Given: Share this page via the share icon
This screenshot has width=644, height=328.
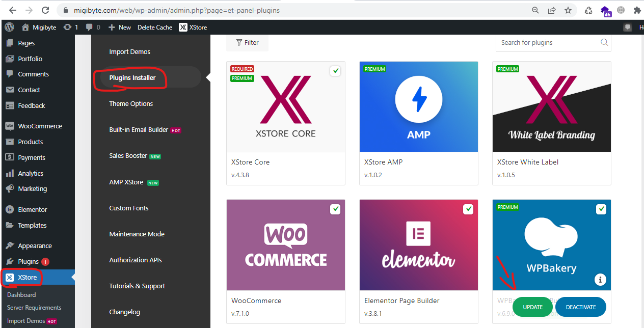Looking at the screenshot, I should click(x=552, y=10).
